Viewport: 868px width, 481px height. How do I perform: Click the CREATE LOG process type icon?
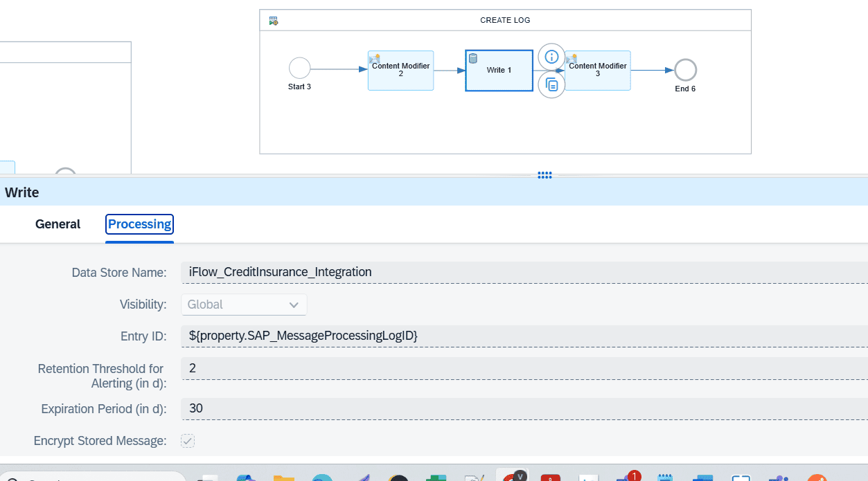[x=274, y=21]
